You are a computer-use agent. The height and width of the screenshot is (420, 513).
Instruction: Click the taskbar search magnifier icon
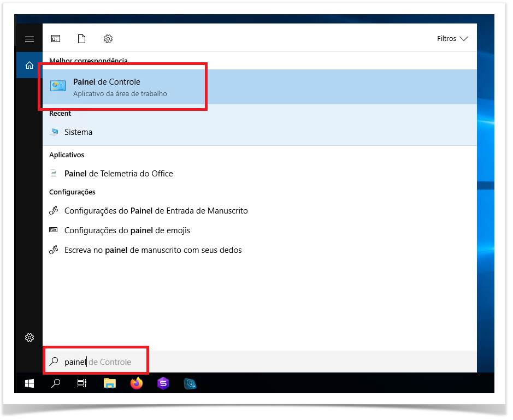[x=56, y=383]
